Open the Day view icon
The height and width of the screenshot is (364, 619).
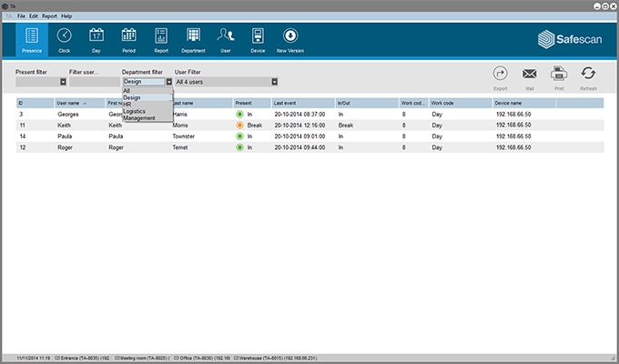pos(96,39)
